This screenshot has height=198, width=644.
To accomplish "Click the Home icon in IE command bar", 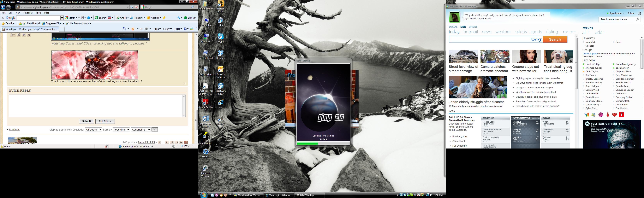I will click(x=124, y=29).
